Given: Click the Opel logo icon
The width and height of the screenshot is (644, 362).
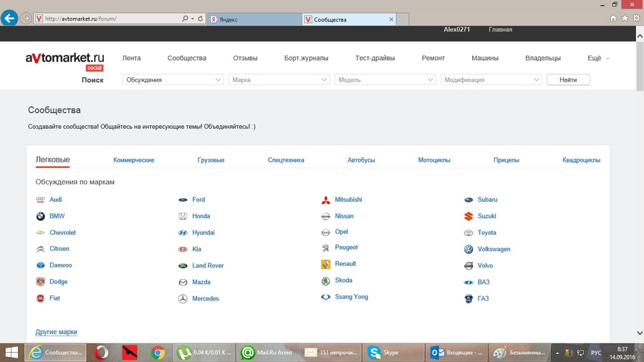Looking at the screenshot, I should pos(326,233).
